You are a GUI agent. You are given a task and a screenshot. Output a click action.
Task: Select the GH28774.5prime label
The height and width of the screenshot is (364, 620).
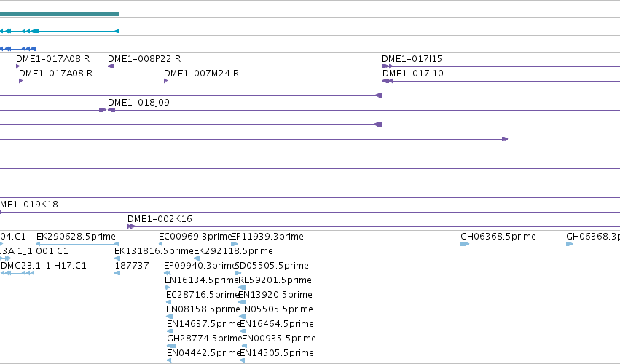(204, 339)
